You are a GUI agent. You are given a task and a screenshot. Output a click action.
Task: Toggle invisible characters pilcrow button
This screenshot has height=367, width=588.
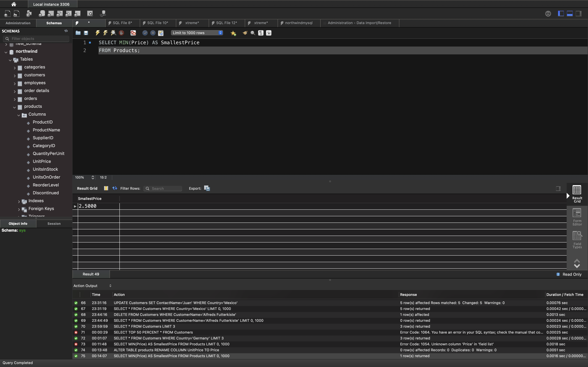coord(261,33)
